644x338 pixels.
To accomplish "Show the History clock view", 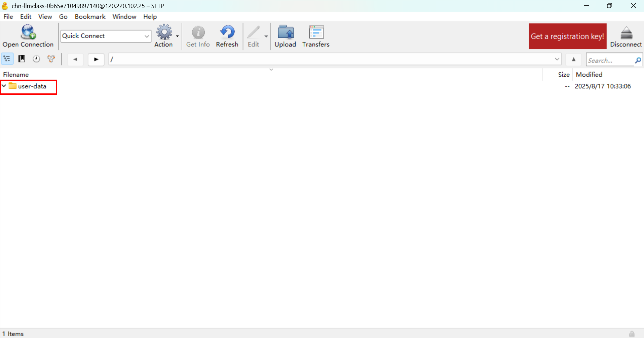I will point(36,59).
